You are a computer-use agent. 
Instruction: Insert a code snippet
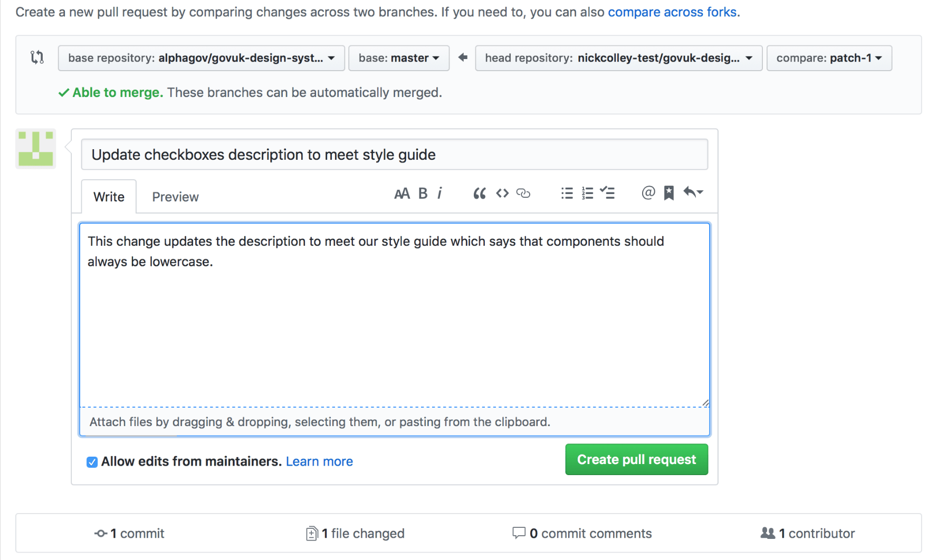tap(502, 193)
